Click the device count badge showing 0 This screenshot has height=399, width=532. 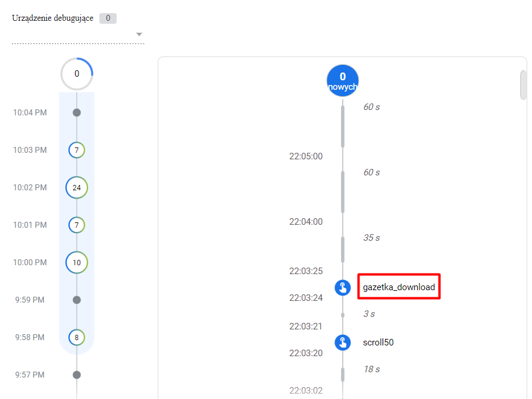coord(108,18)
